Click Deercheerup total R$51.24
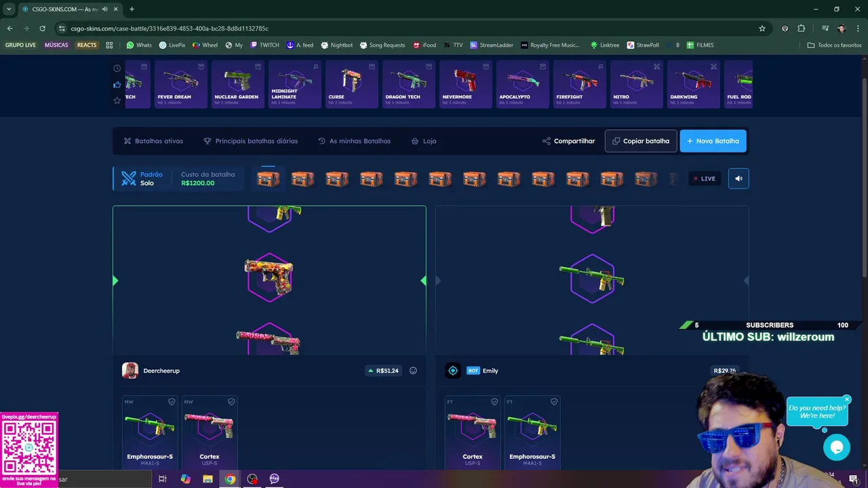The height and width of the screenshot is (488, 868). pyautogui.click(x=383, y=371)
